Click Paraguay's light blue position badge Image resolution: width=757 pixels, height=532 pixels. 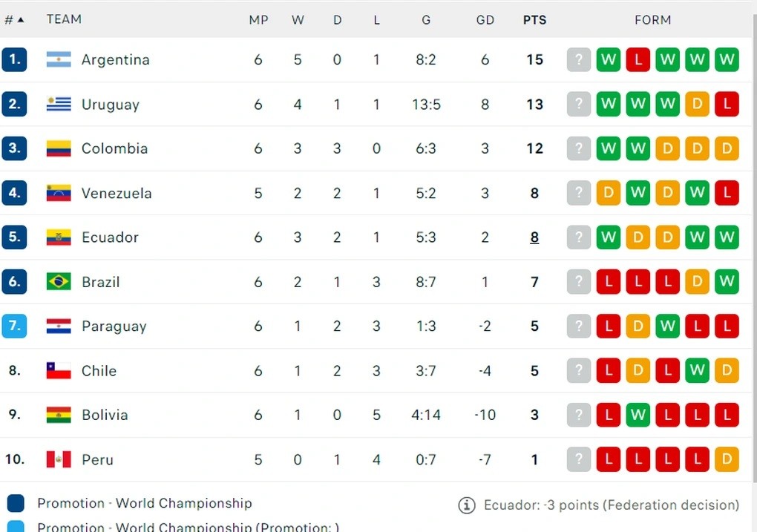(14, 326)
